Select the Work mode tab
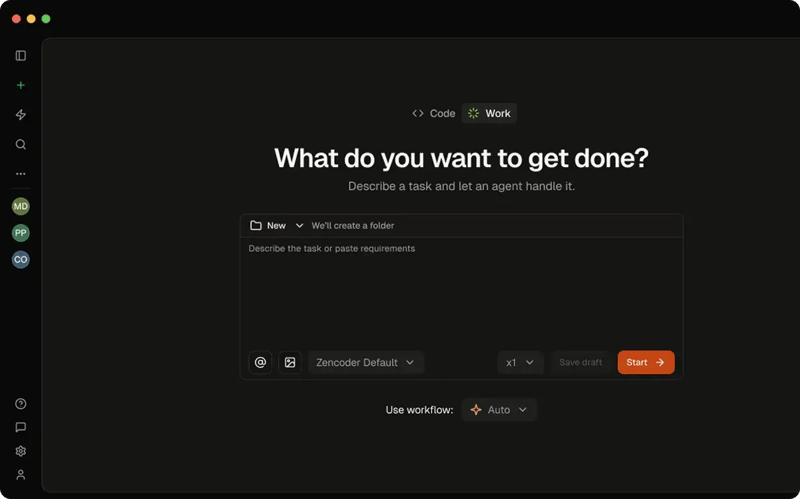The image size is (800, 499). point(489,113)
